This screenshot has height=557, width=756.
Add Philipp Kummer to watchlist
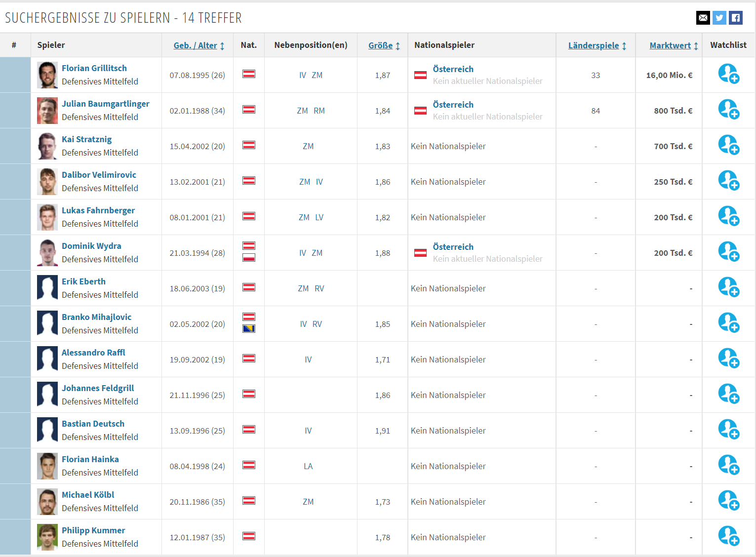click(728, 536)
